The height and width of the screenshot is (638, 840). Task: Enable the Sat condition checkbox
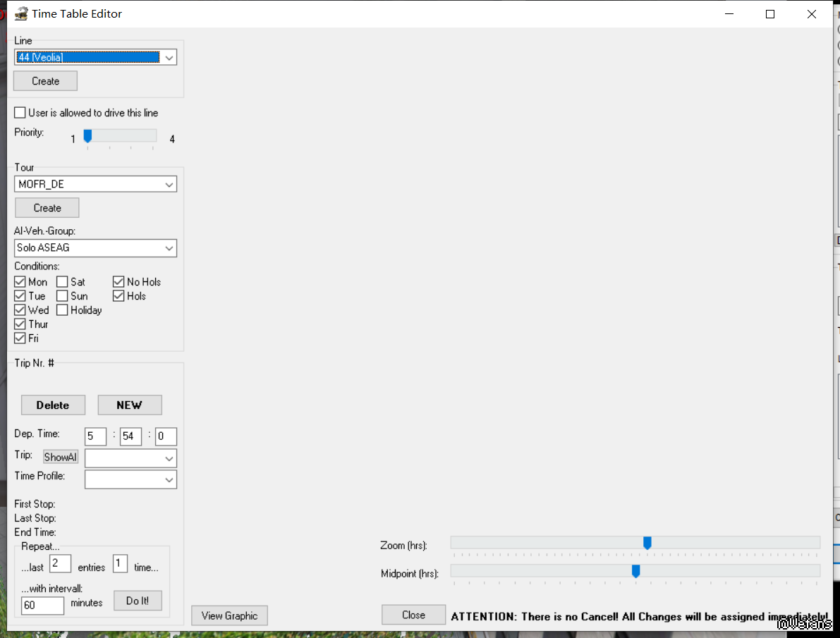(62, 282)
